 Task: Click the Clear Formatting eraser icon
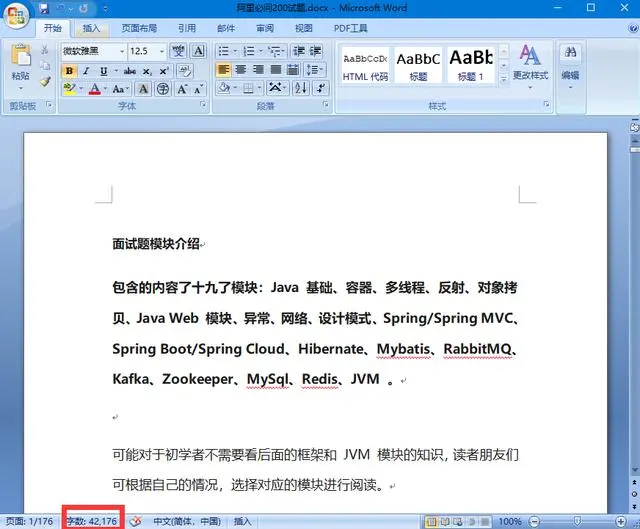[185, 71]
